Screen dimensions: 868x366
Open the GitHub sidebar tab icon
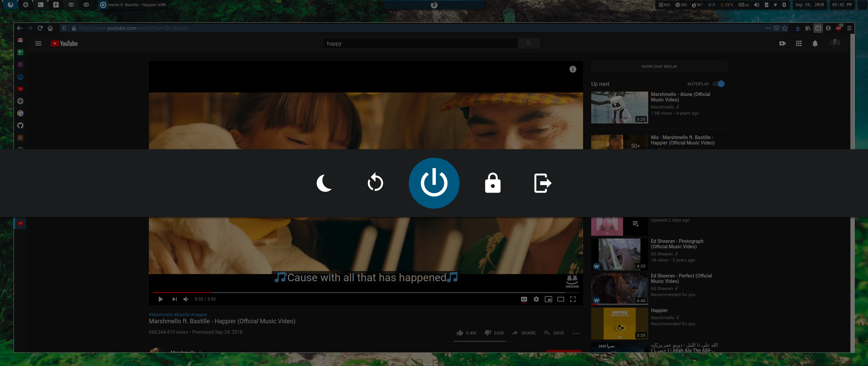click(20, 126)
